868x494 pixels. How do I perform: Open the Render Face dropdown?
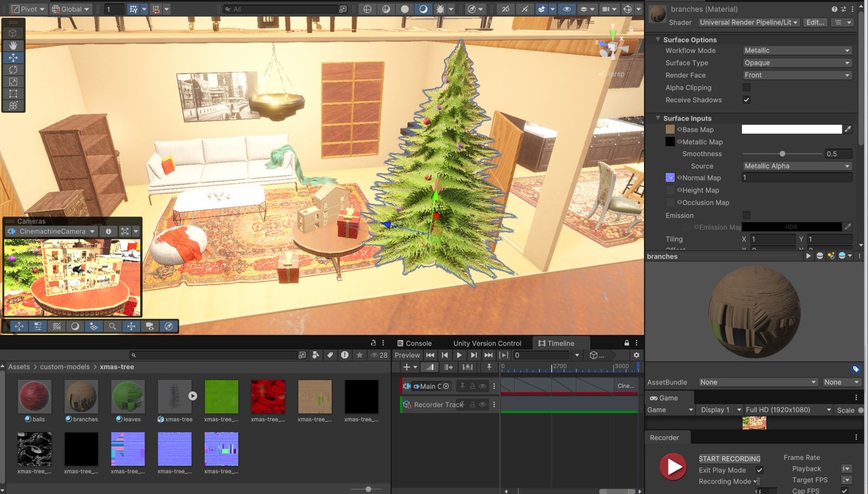797,75
